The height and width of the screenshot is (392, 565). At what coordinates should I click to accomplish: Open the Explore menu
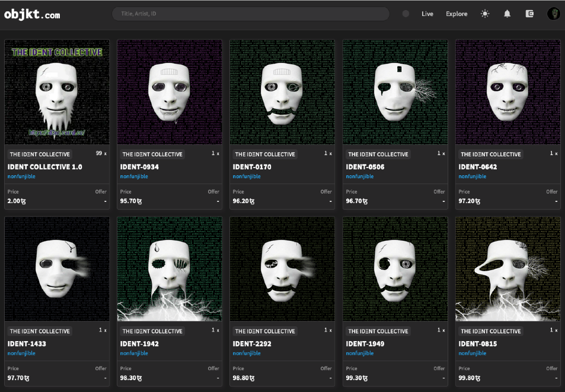pyautogui.click(x=457, y=14)
